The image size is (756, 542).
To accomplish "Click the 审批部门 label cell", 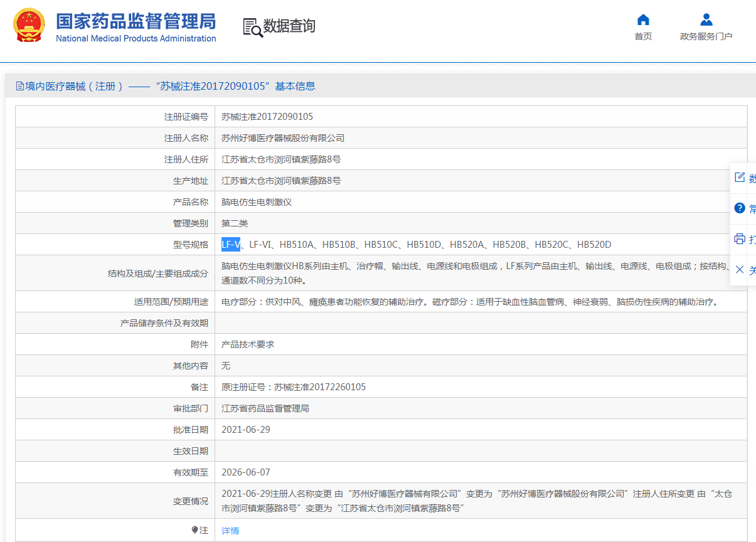I will point(115,408).
